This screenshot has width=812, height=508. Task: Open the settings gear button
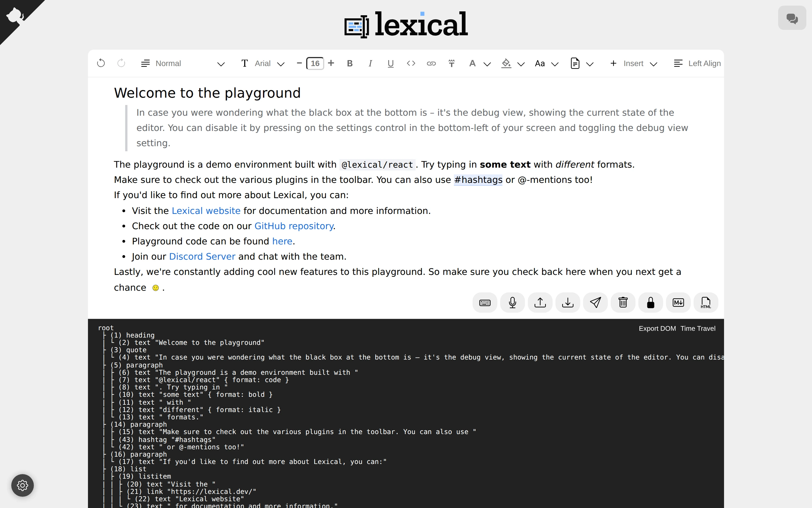(x=23, y=485)
